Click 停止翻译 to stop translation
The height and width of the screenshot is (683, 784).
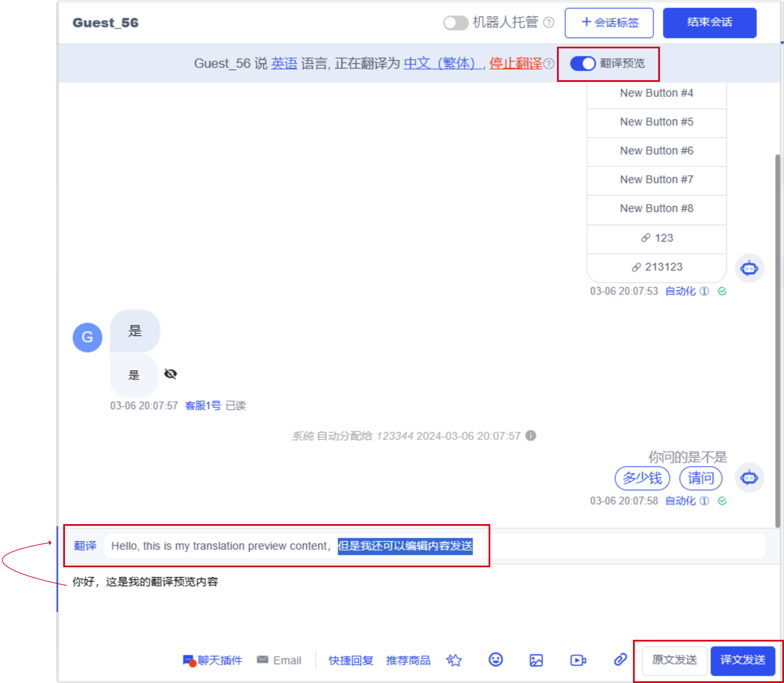point(515,63)
